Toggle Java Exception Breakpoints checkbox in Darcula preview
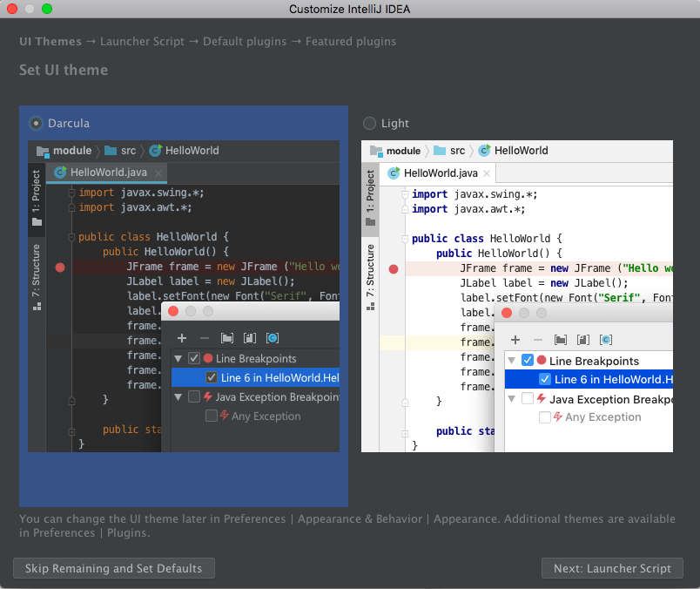Screen dimensions: 700x589 pyautogui.click(x=194, y=396)
